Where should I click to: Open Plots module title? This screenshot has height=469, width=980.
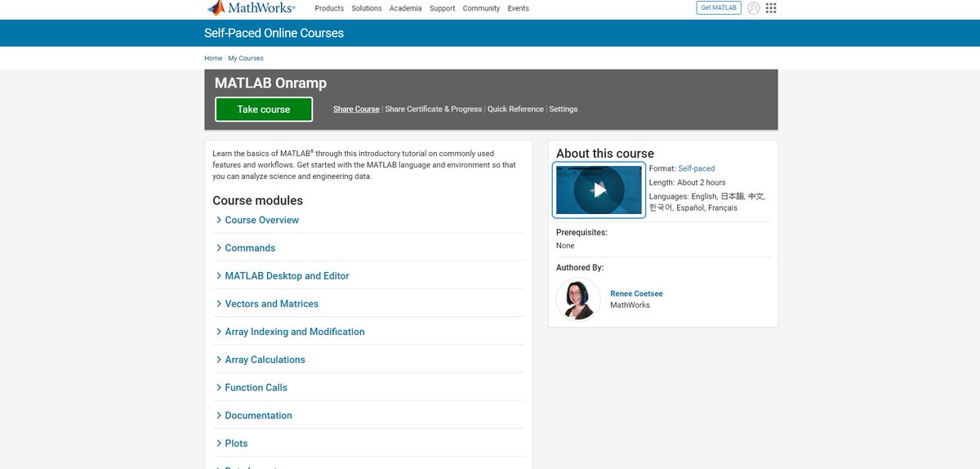click(237, 443)
